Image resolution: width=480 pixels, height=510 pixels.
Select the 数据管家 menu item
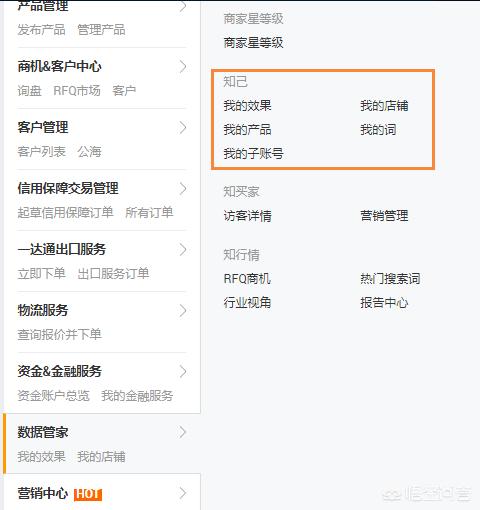point(102,444)
